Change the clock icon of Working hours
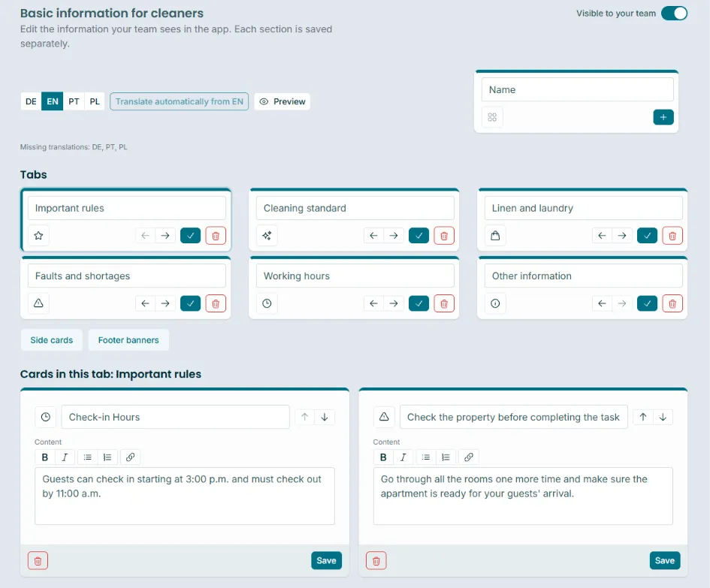Image resolution: width=710 pixels, height=588 pixels. (x=267, y=303)
